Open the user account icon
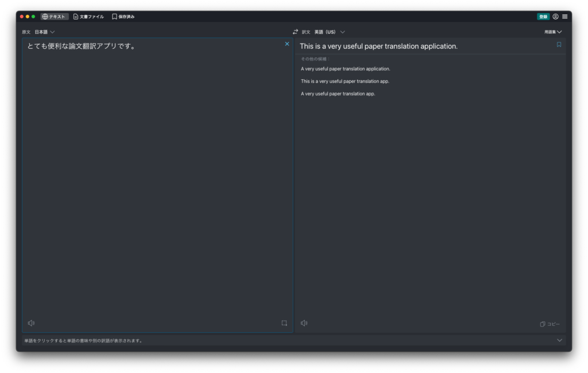 555,17
